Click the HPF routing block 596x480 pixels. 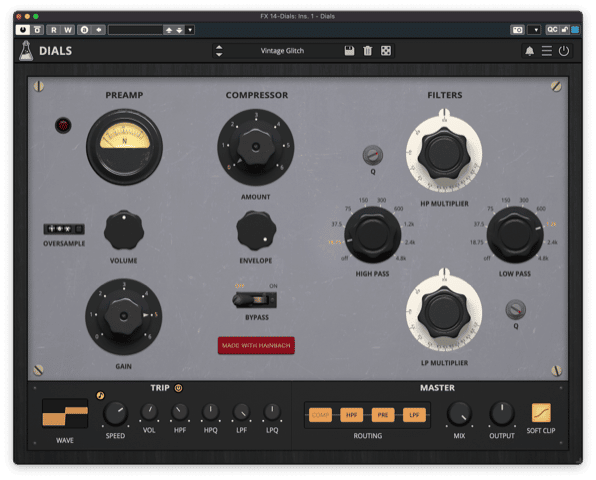tap(352, 415)
